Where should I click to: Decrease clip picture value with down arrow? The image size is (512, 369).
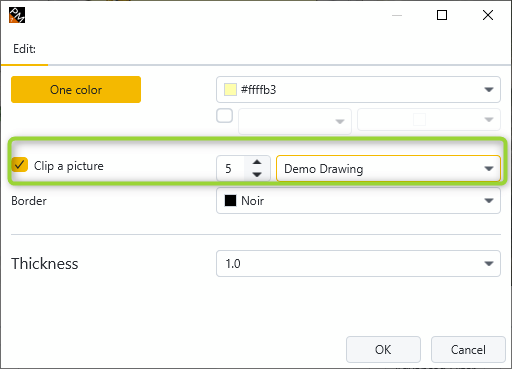(257, 174)
